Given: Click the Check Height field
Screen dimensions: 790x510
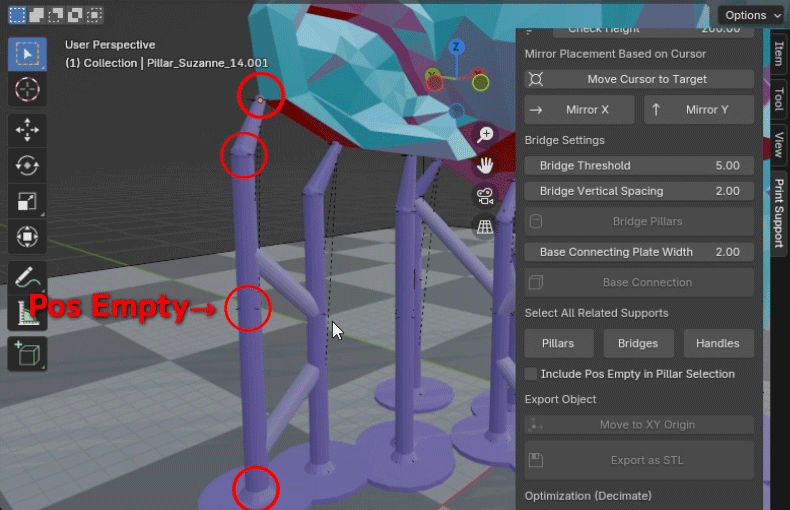Looking at the screenshot, I should [653, 32].
